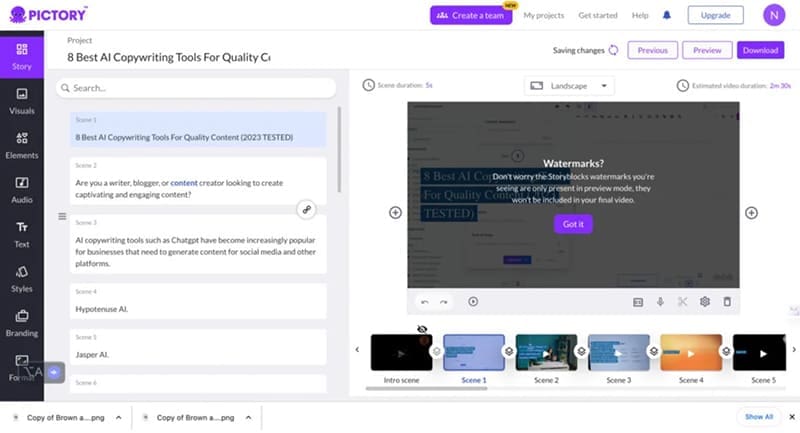Click Show All downloads
The height and width of the screenshot is (433, 800).
pyautogui.click(x=759, y=417)
